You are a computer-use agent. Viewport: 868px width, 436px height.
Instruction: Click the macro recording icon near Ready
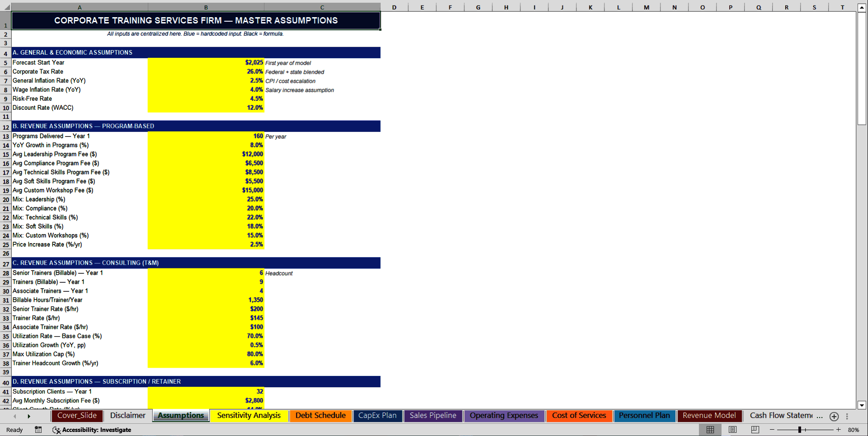point(38,430)
